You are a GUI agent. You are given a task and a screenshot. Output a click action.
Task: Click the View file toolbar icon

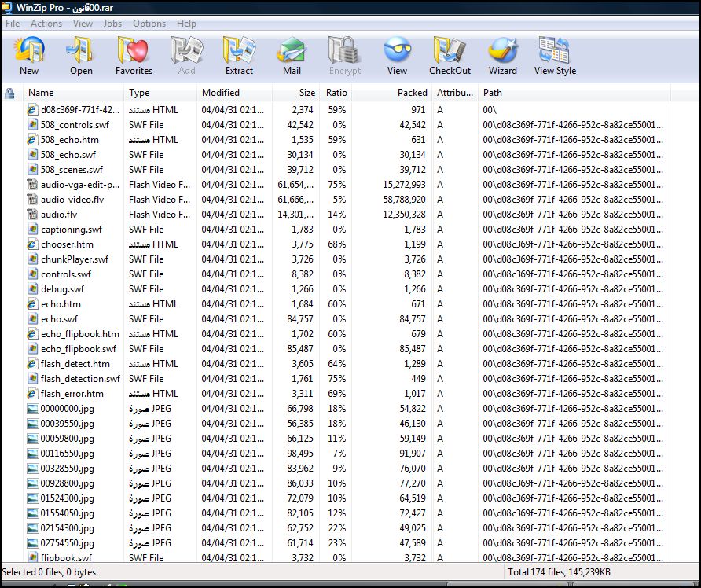point(397,50)
